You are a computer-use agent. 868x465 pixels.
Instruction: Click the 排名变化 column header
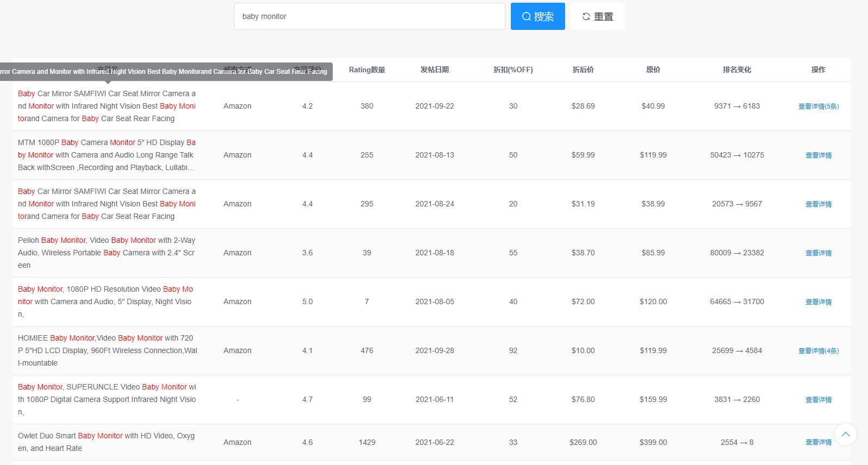coord(737,70)
